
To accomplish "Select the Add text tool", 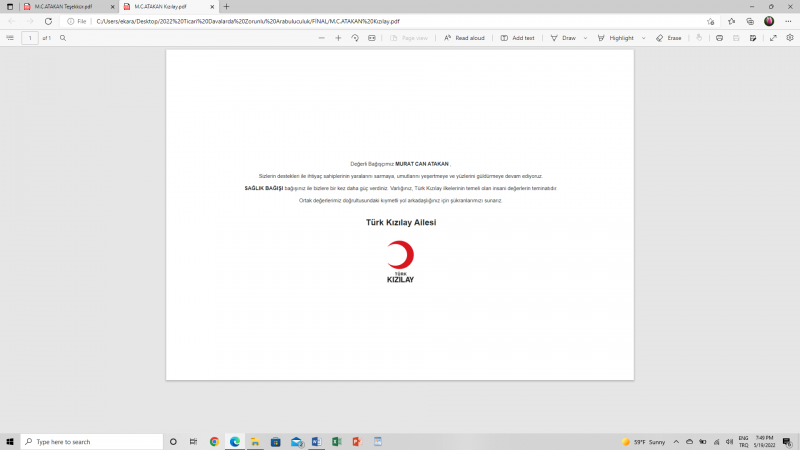I will click(x=517, y=38).
